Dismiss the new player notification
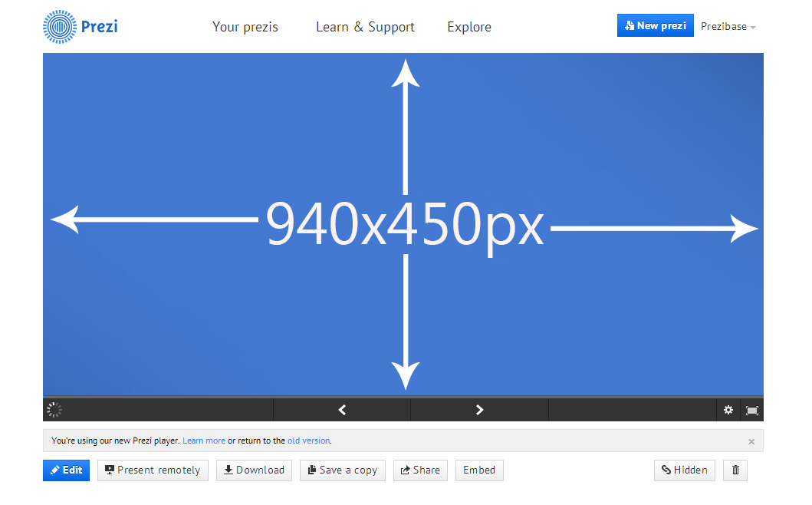The image size is (812, 505). click(751, 441)
